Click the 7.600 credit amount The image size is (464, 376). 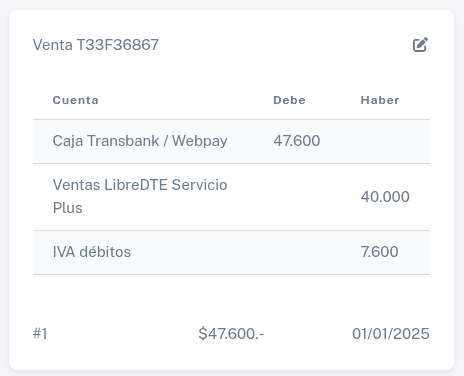coord(379,252)
